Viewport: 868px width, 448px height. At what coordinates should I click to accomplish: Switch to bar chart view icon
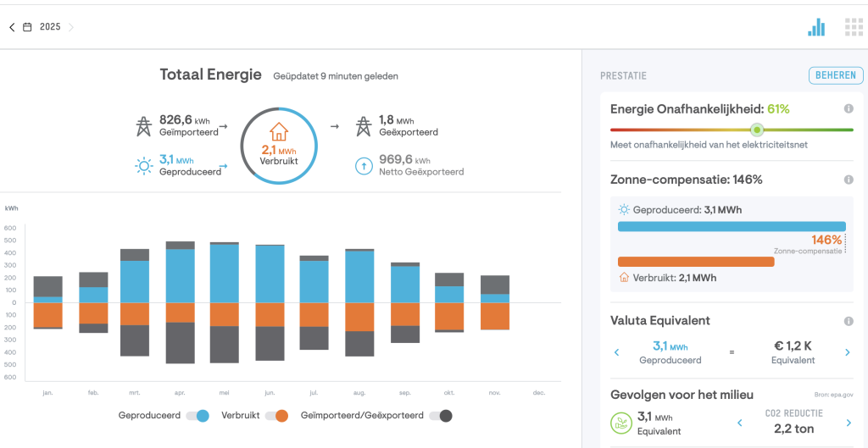(816, 27)
